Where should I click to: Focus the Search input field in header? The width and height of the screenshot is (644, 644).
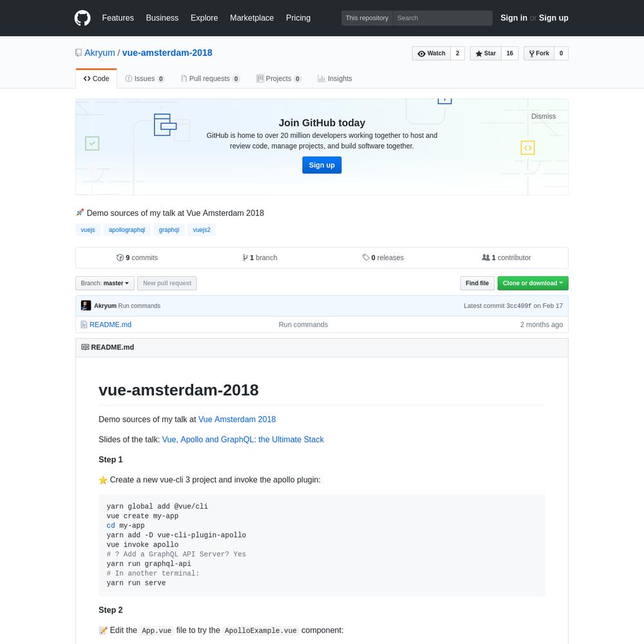point(443,18)
